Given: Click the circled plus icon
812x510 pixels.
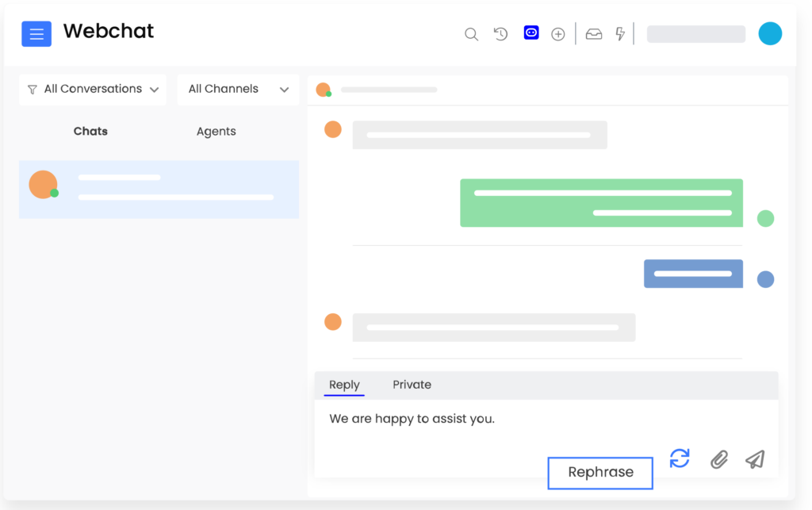Looking at the screenshot, I should [x=557, y=34].
